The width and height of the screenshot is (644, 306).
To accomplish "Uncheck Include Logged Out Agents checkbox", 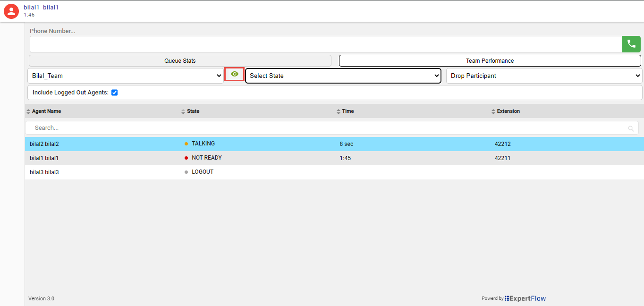I will pyautogui.click(x=114, y=93).
